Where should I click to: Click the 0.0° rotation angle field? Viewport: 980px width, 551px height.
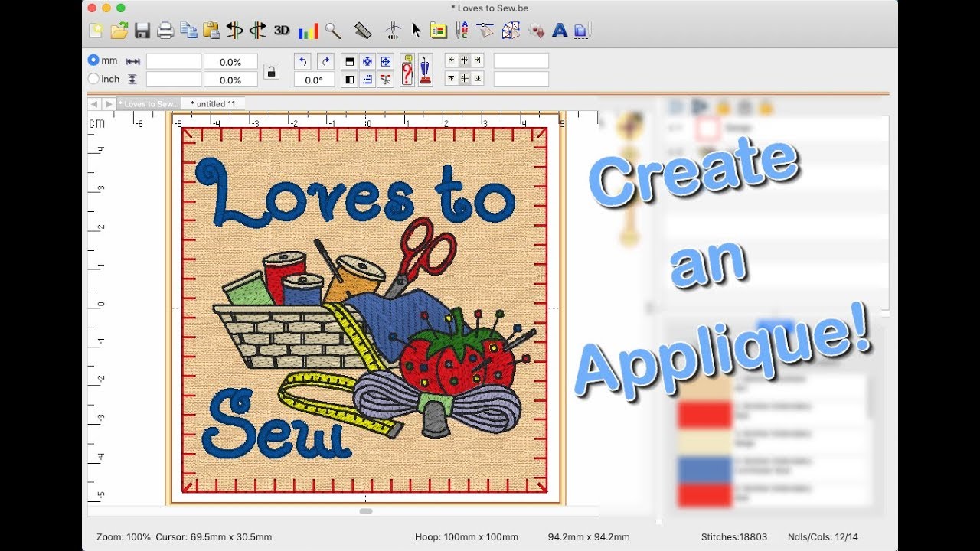314,79
